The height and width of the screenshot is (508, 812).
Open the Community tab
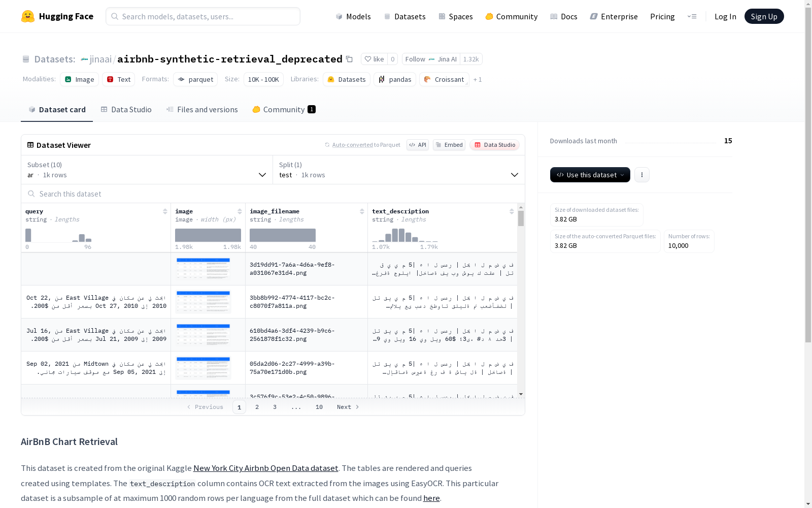click(284, 110)
